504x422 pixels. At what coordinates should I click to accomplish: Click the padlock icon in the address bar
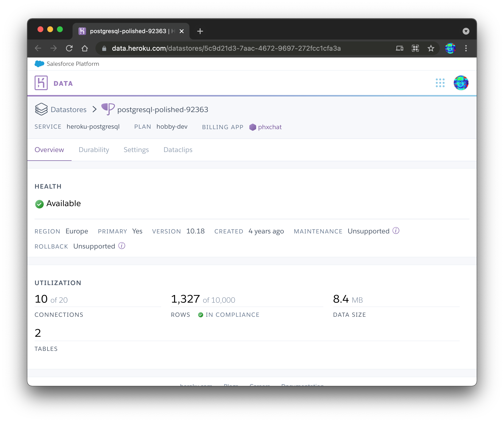104,48
